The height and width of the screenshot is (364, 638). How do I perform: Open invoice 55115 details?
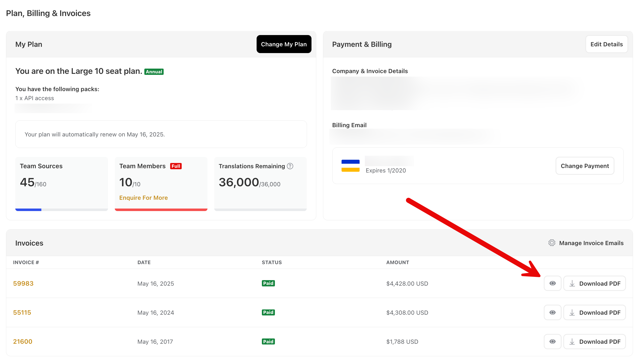coord(22,312)
